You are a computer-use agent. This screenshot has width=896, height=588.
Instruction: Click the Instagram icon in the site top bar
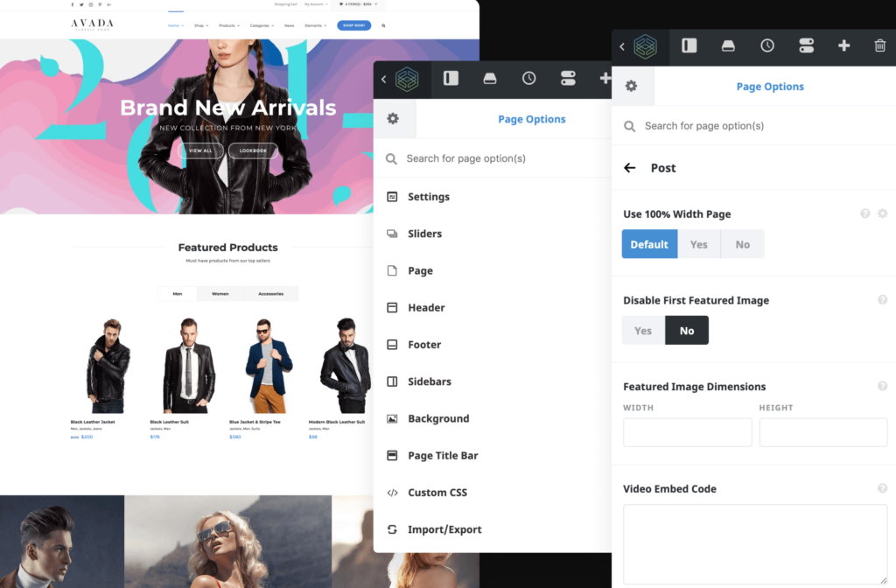[90, 4]
